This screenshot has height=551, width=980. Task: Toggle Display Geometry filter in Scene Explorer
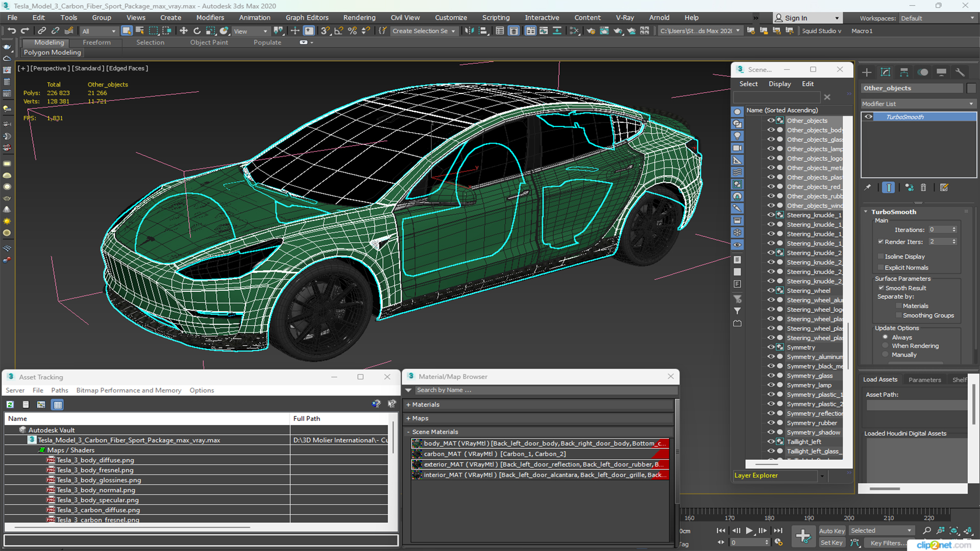(x=738, y=112)
